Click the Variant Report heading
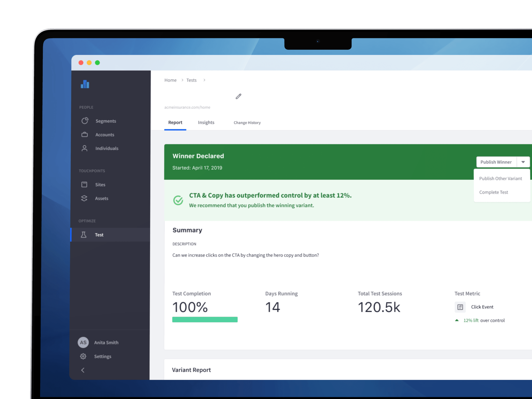Screen dimensions: 532x399 (x=191, y=370)
